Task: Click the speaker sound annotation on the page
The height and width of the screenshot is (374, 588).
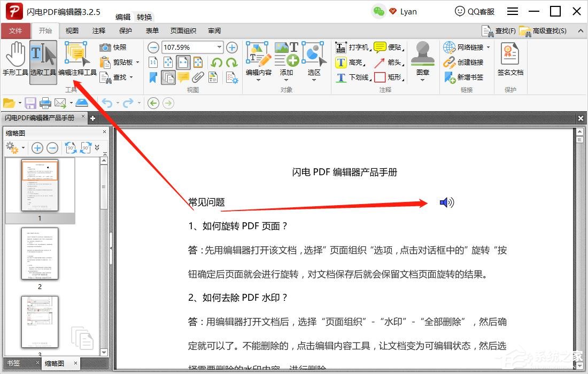Action: pos(447,202)
